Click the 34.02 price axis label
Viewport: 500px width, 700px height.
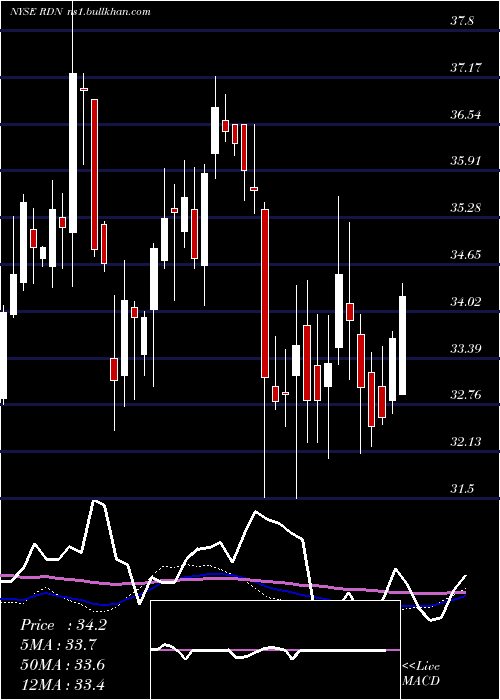click(466, 301)
